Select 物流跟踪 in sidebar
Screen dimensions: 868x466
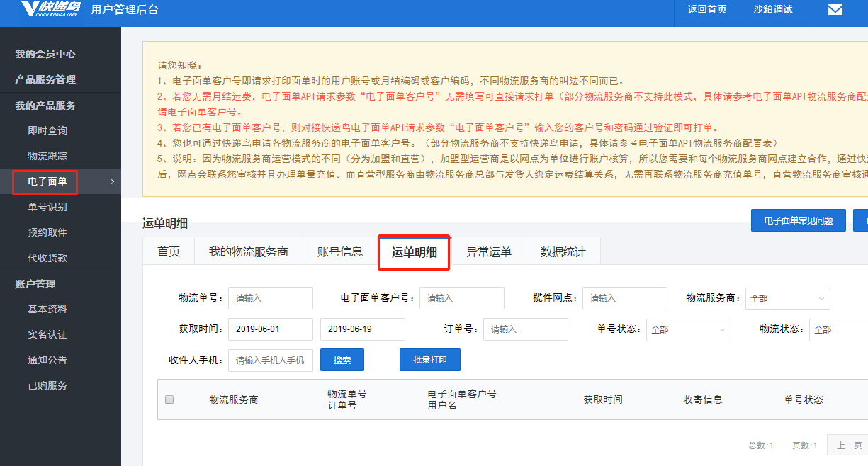click(47, 156)
